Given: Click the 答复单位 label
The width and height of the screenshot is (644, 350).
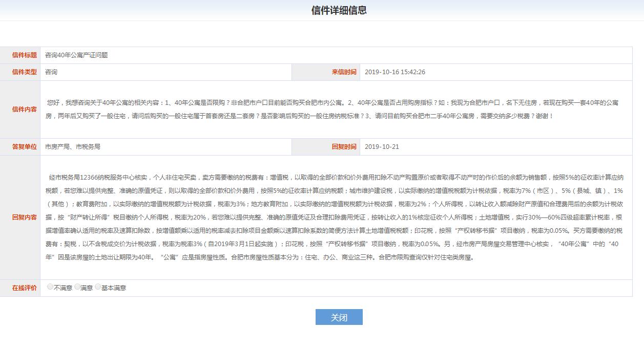Looking at the screenshot, I should click(25, 147).
